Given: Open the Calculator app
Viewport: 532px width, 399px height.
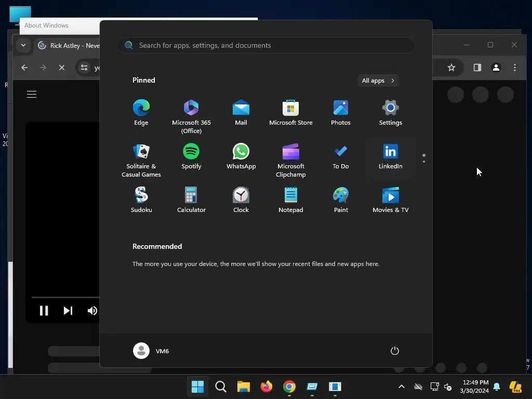Looking at the screenshot, I should tap(191, 200).
